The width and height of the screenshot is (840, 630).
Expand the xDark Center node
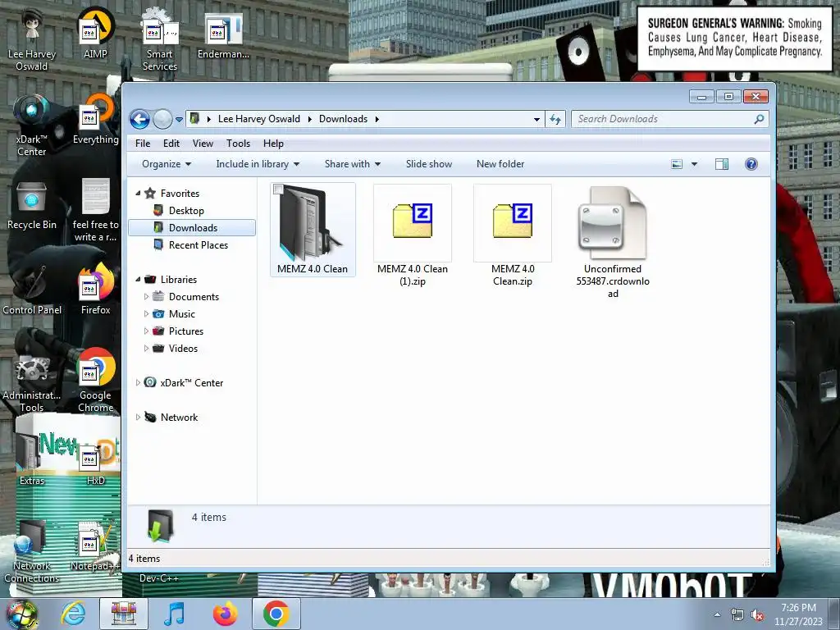click(138, 382)
